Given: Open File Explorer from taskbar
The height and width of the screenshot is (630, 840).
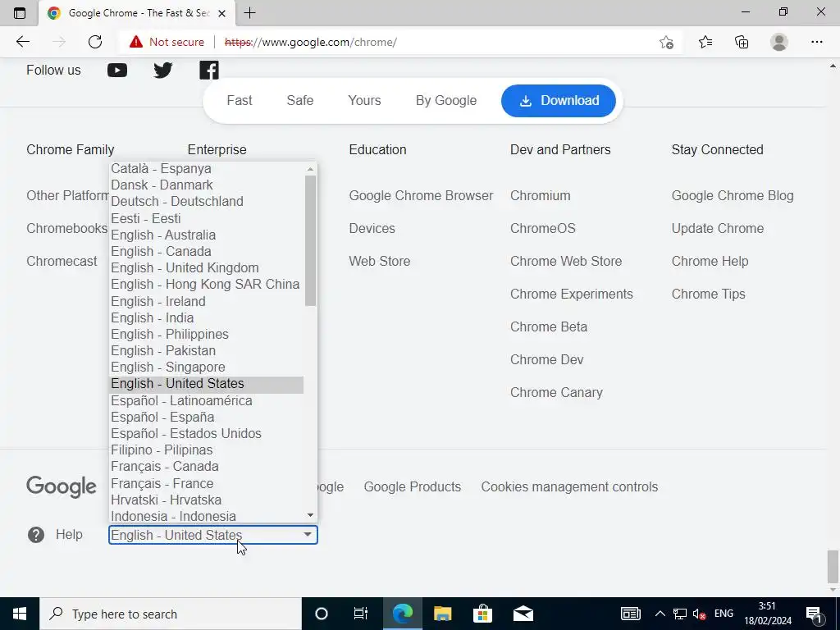Looking at the screenshot, I should point(442,614).
